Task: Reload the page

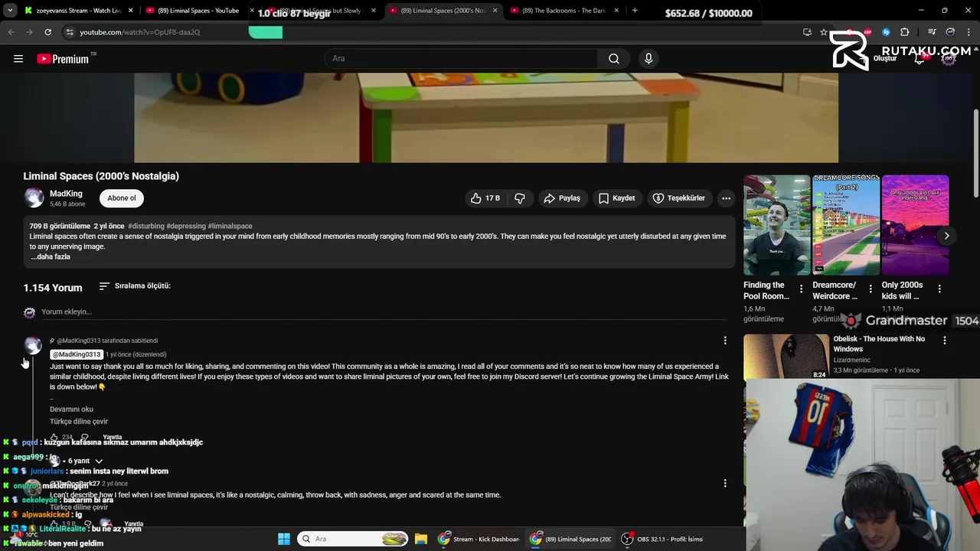Action: click(47, 32)
